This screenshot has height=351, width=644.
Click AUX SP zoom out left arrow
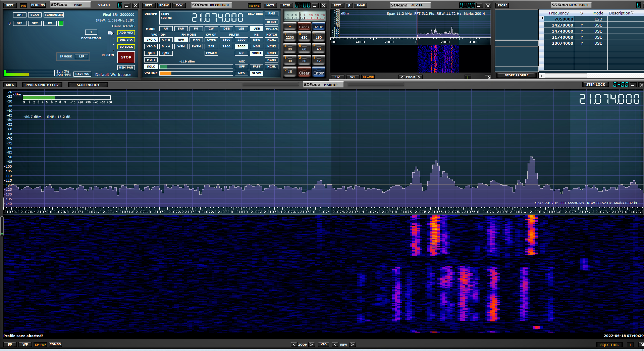[402, 77]
